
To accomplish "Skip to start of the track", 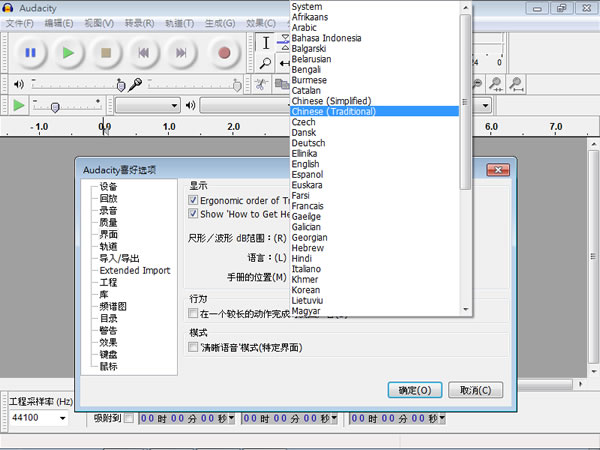I will (143, 52).
